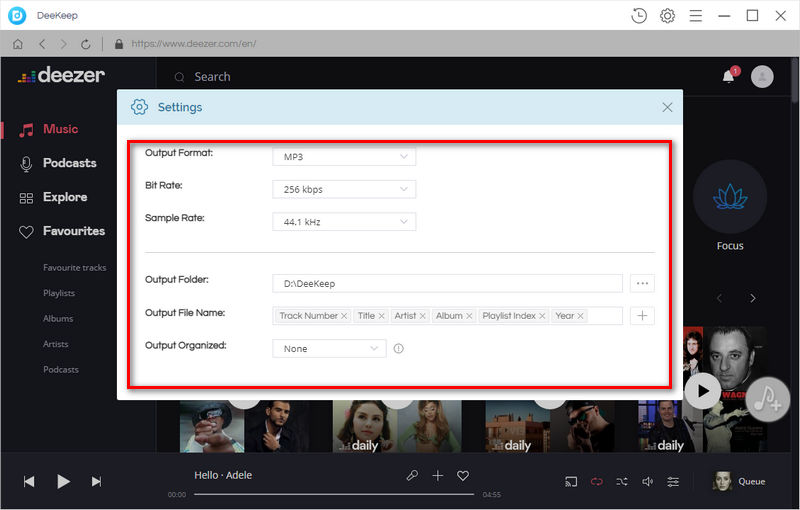Click the Hello · Adele track title
The height and width of the screenshot is (510, 800).
pyautogui.click(x=223, y=475)
